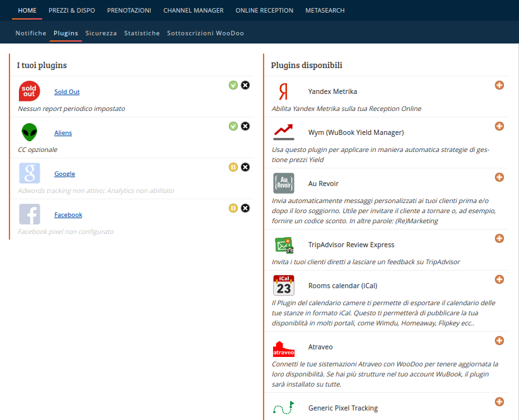Add TripAdvisor Review Express plugin
This screenshot has height=420, width=519.
pos(499,238)
